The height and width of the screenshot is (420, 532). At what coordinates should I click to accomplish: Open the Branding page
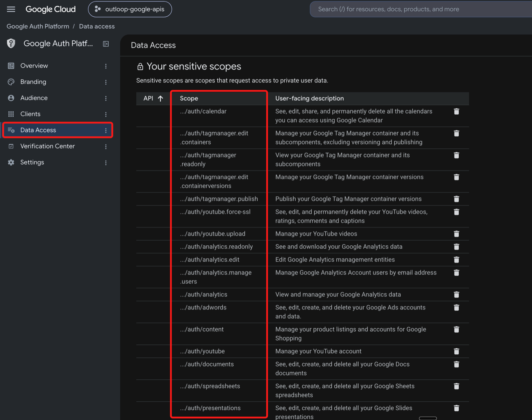33,82
